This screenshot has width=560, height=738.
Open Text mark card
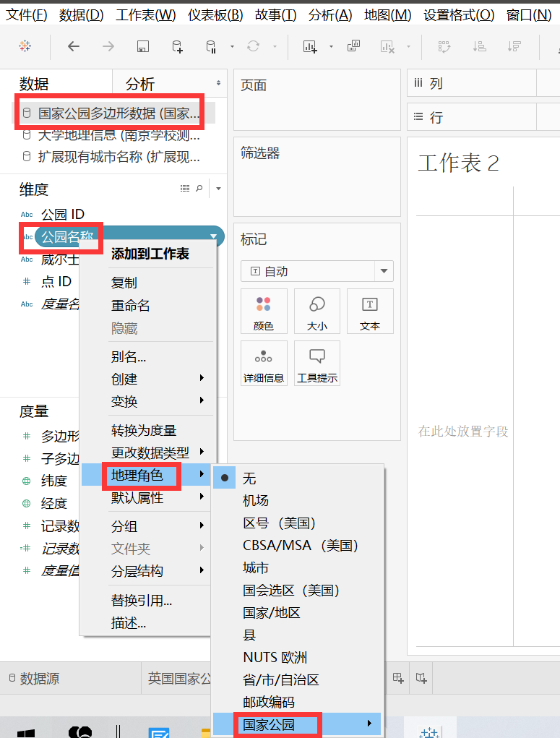(370, 311)
